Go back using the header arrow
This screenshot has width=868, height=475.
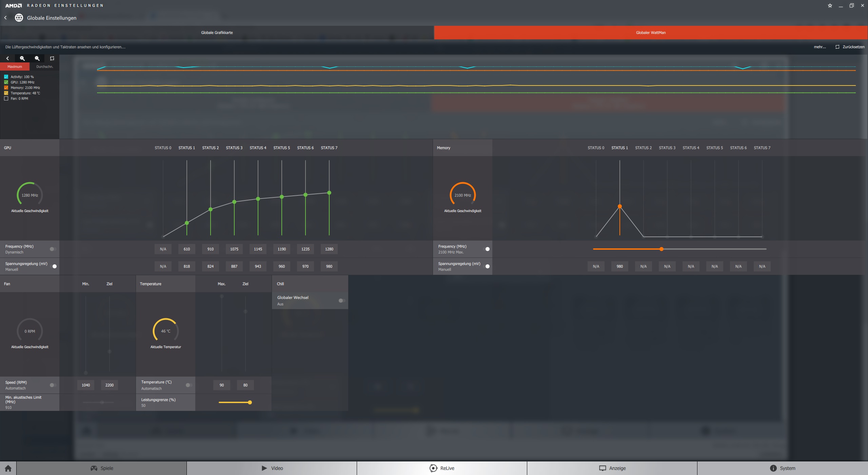click(x=5, y=18)
